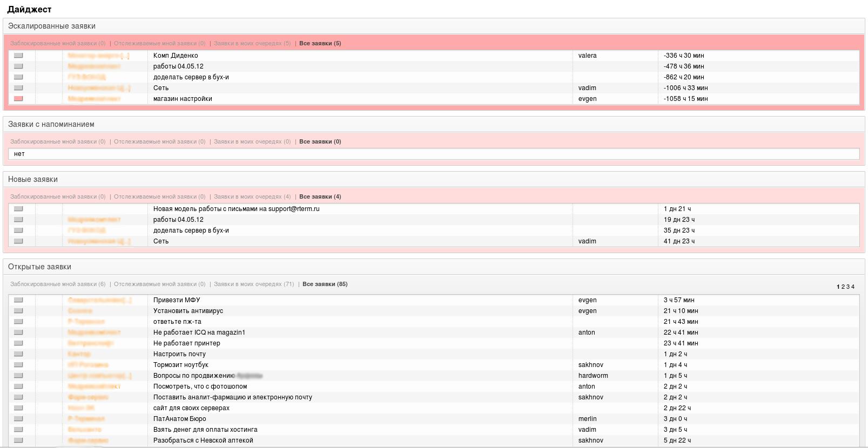Image resolution: width=868 pixels, height=448 pixels.
Task: Click the flag icon beside "Привезти МФУ"
Action: click(18, 300)
